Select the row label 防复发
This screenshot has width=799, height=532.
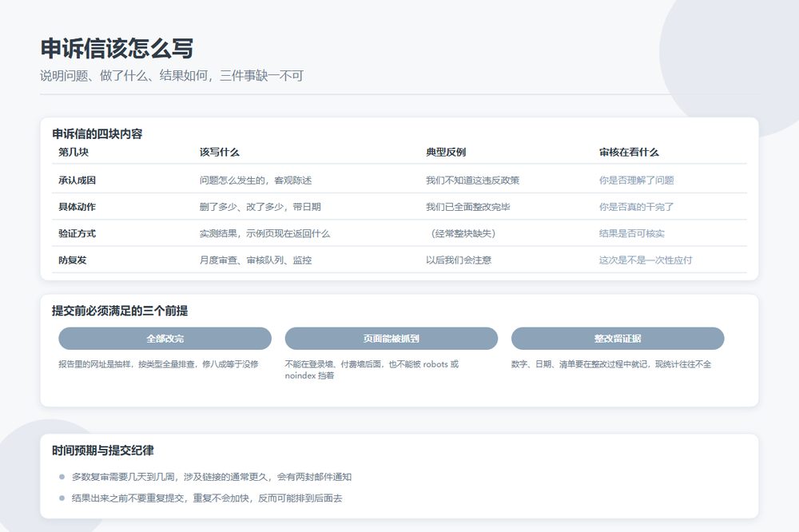[x=73, y=260]
